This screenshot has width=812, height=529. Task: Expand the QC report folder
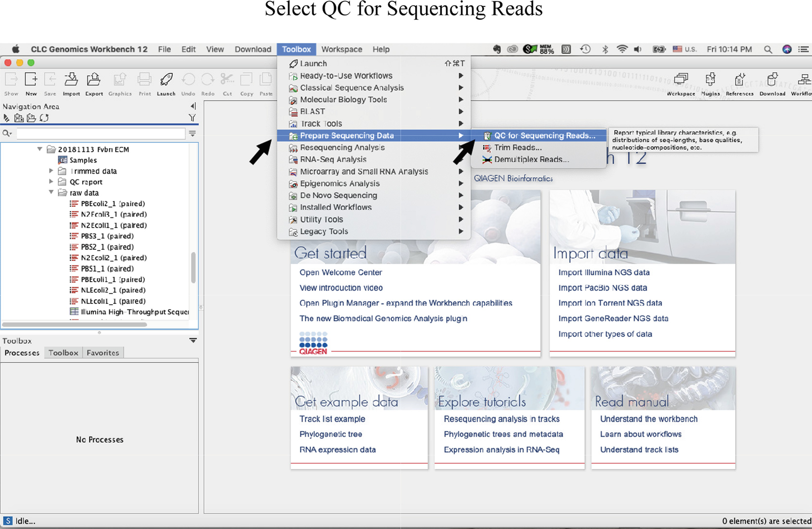click(x=51, y=182)
